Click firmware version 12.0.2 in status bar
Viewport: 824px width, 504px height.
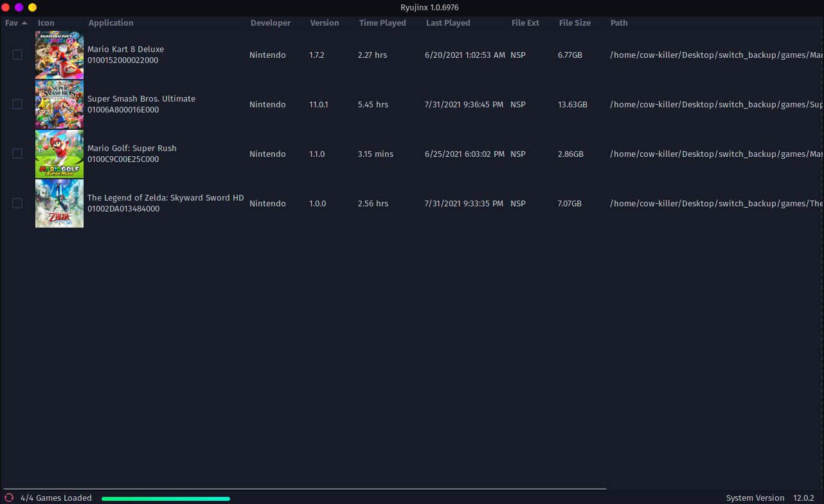tap(803, 498)
